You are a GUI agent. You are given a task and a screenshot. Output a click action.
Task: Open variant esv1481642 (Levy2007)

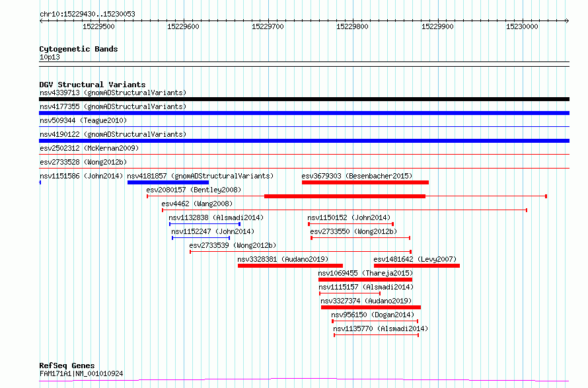[415, 259]
